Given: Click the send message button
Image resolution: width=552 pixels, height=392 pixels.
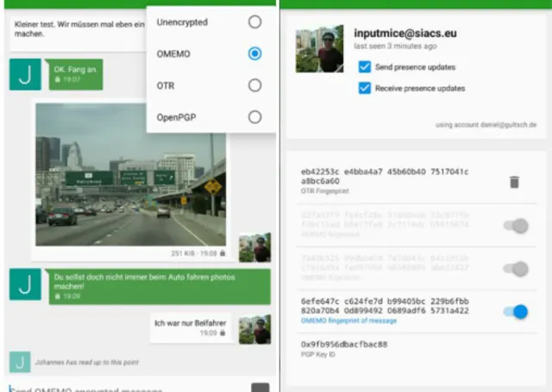Looking at the screenshot, I should [260, 388].
